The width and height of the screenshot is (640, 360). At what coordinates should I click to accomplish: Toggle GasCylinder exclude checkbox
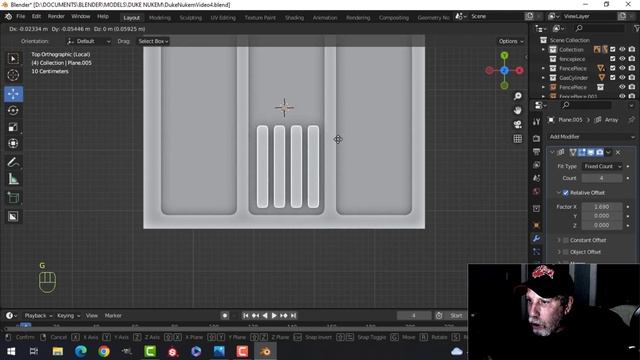pos(613,78)
